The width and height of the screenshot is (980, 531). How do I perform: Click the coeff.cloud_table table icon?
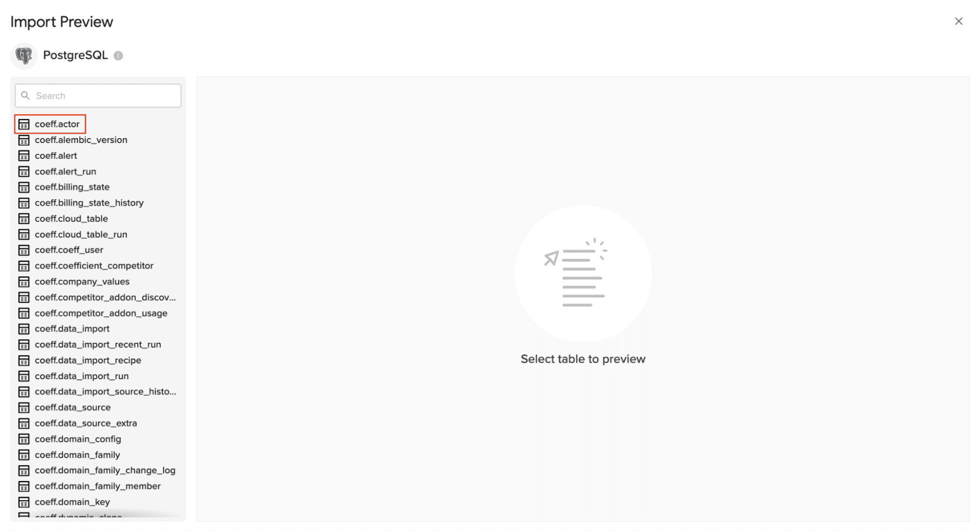pyautogui.click(x=24, y=218)
